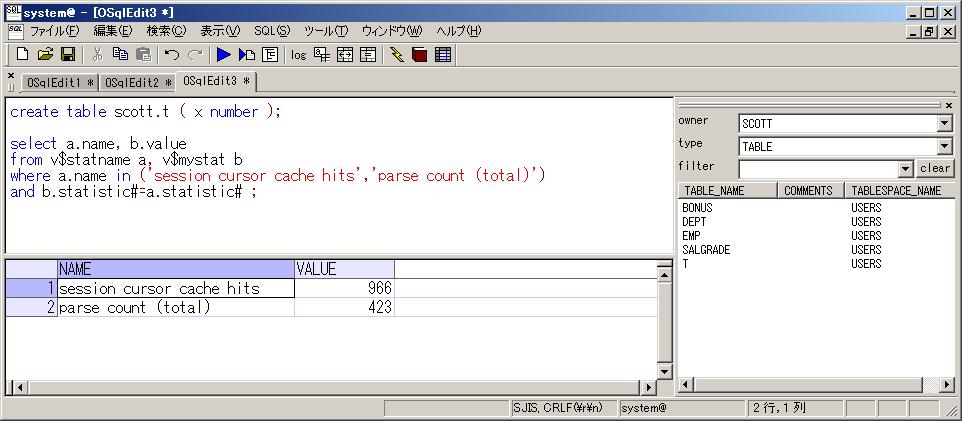
Task: Save the script using the floppy disk icon
Action: 68,54
